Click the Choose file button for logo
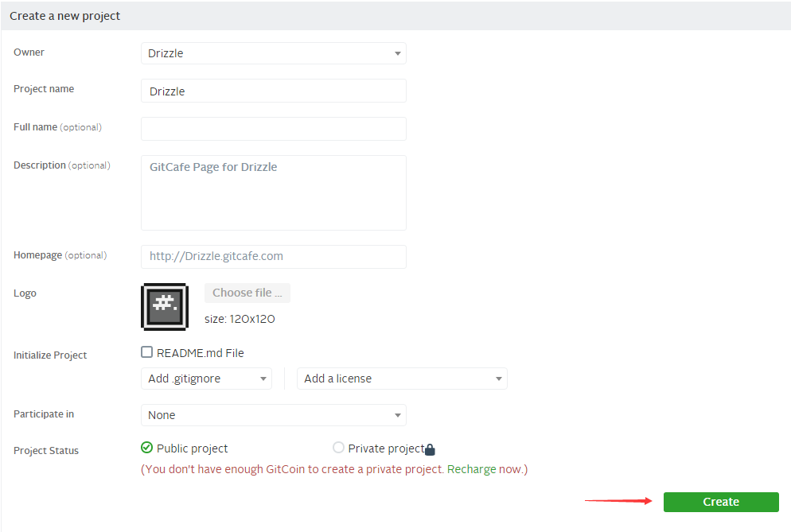The height and width of the screenshot is (532, 791). 247,293
